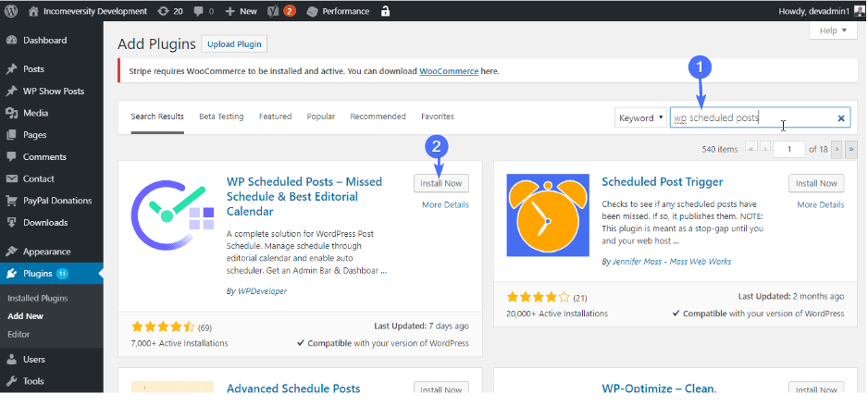Open More Details for Scheduled Post Trigger
The width and height of the screenshot is (868, 406).
click(x=821, y=205)
